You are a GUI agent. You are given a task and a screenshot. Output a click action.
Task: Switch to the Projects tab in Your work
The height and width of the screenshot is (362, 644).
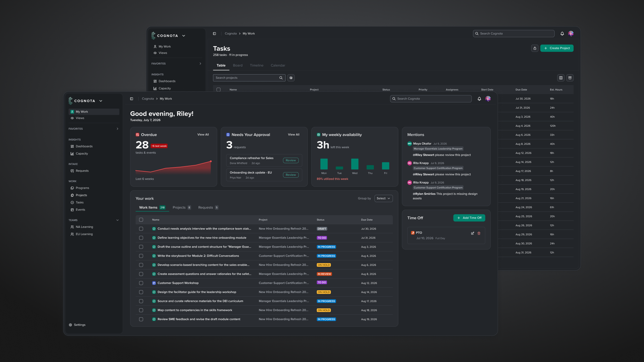pyautogui.click(x=182, y=208)
